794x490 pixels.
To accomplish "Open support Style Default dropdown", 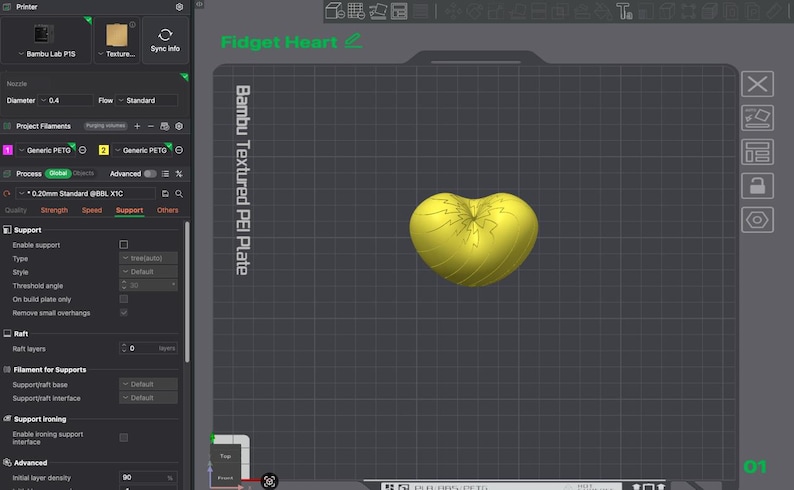I will click(x=148, y=272).
